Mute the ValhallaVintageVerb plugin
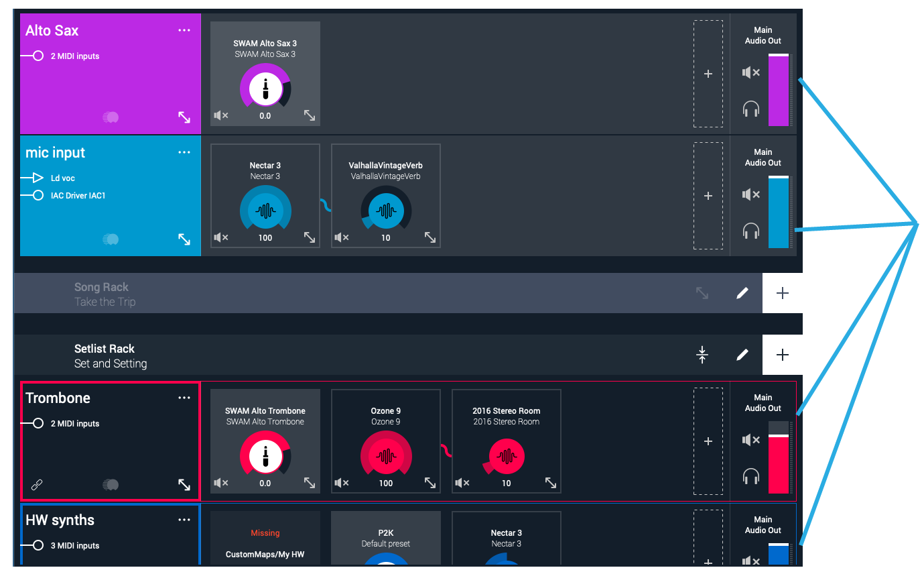The width and height of the screenshot is (924, 572). [x=342, y=237]
